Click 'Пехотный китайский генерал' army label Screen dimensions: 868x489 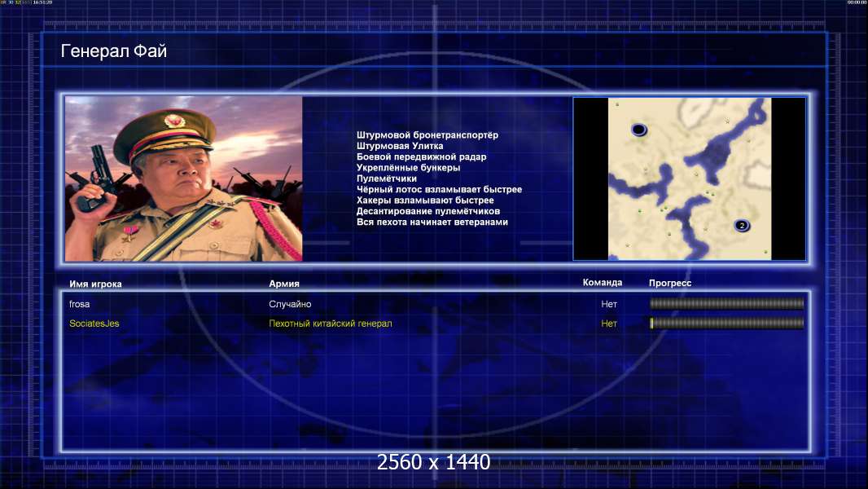(x=330, y=324)
